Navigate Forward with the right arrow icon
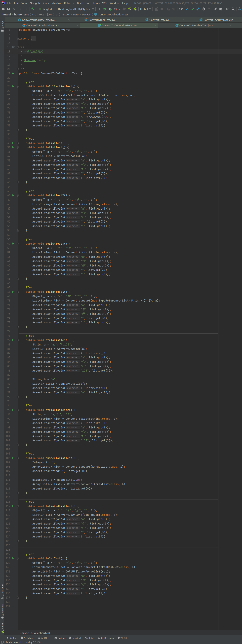Screen dimensions: 242x644 (x=26, y=9)
